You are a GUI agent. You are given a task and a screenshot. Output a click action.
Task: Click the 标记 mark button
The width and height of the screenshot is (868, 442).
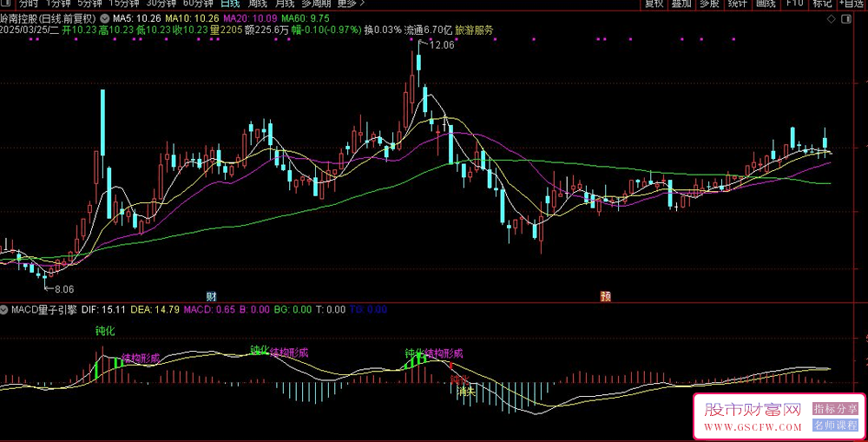pos(821,3)
